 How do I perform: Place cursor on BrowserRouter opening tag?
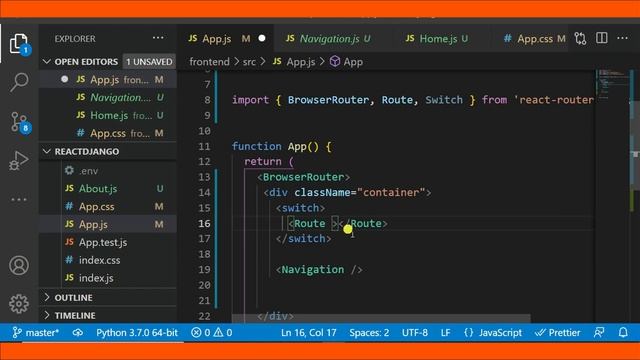pyautogui.click(x=304, y=177)
